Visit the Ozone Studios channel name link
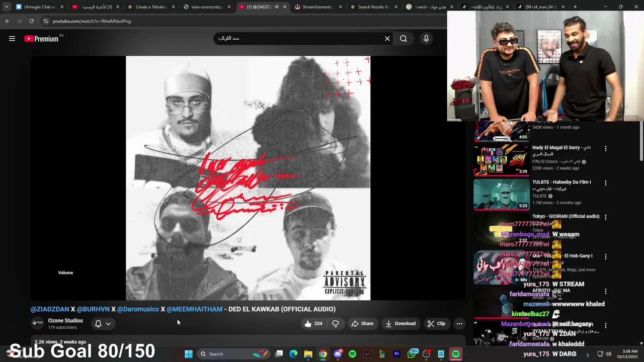This screenshot has height=362, width=644. (65, 321)
